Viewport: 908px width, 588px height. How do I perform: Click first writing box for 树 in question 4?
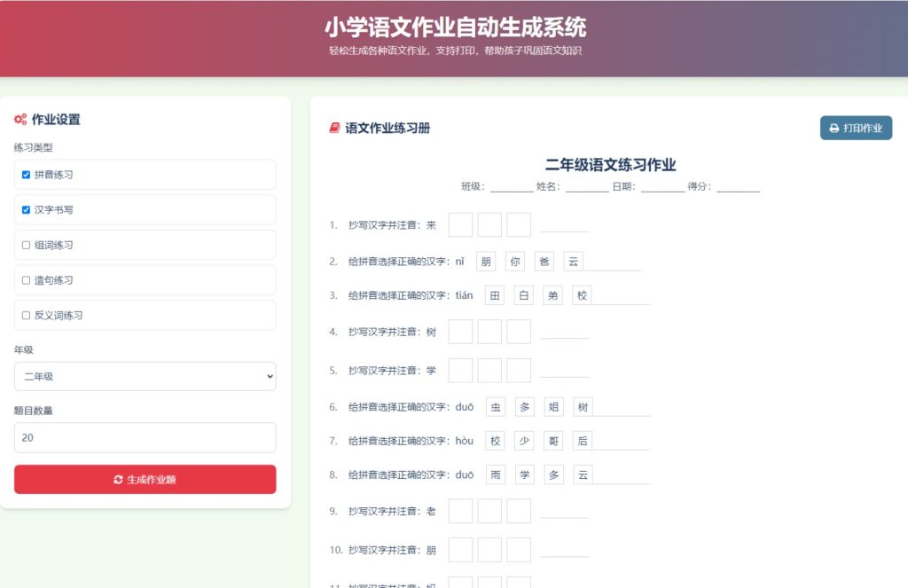tap(460, 332)
